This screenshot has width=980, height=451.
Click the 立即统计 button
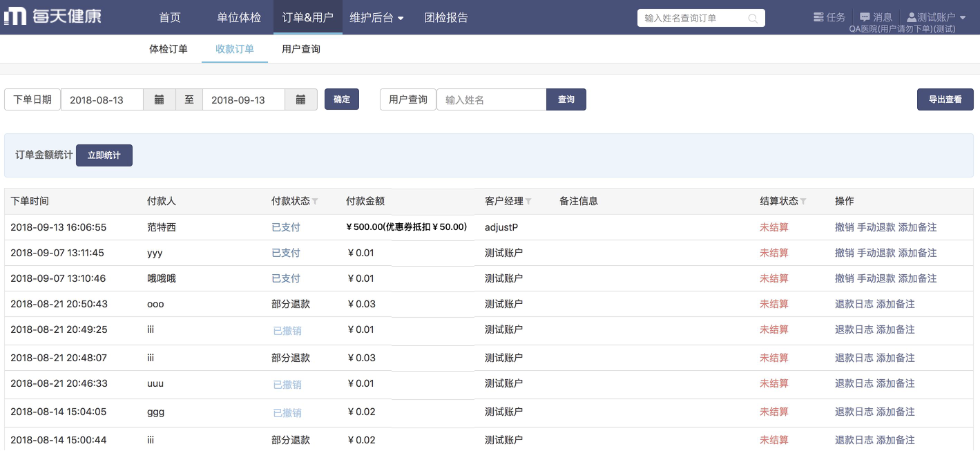104,155
